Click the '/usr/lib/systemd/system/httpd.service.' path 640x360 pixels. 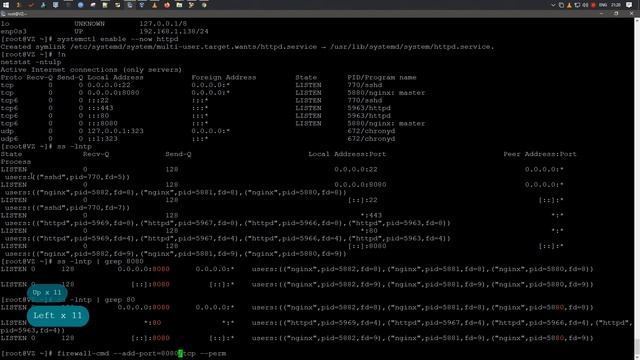click(x=412, y=47)
